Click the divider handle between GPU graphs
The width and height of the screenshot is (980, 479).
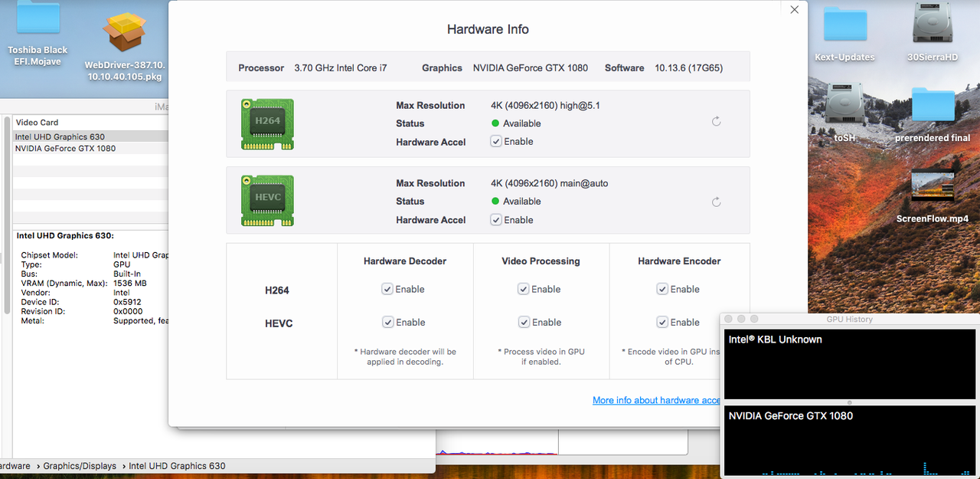click(x=850, y=403)
